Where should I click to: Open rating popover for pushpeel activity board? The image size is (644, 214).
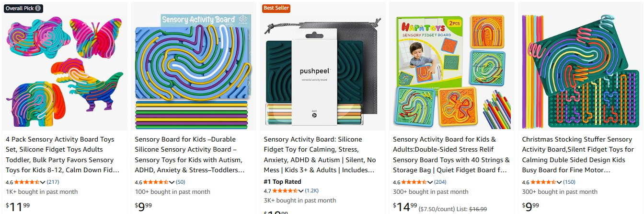301,191
